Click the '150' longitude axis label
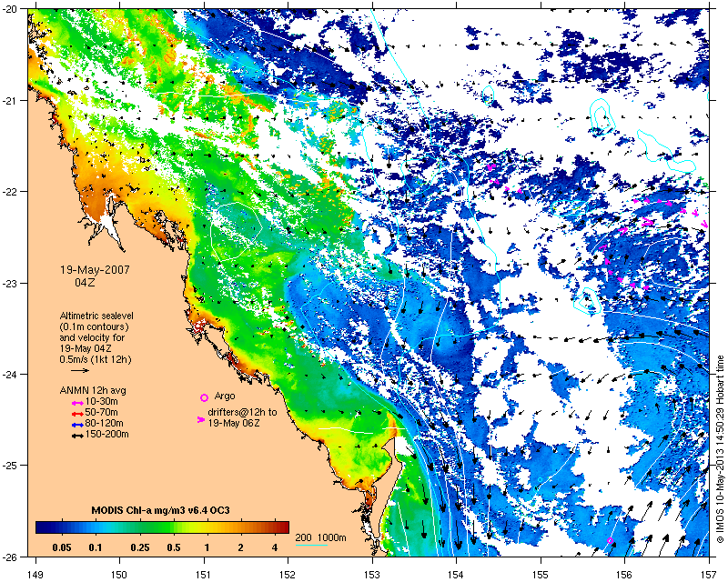This screenshot has width=728, height=582. point(119,575)
